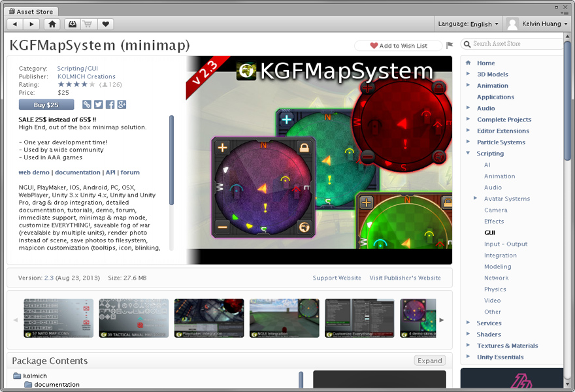This screenshot has height=392, width=575.
Task: Open the shopping cart icon
Action: tap(88, 24)
